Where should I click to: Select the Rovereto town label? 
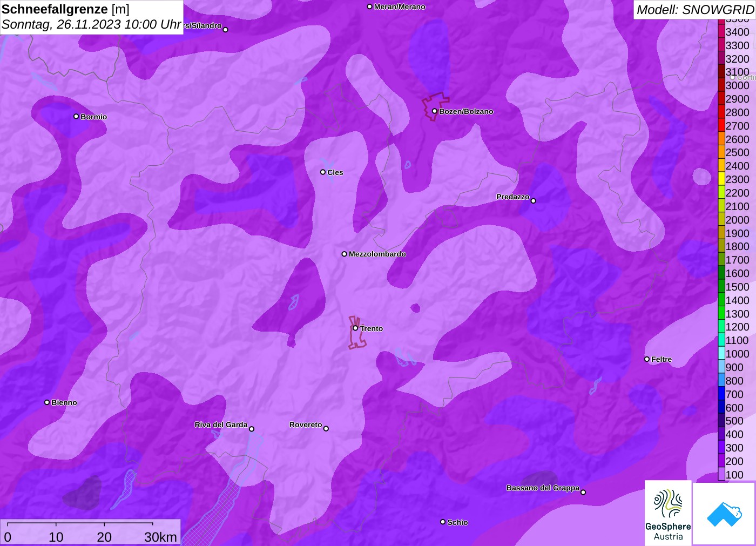pos(306,424)
